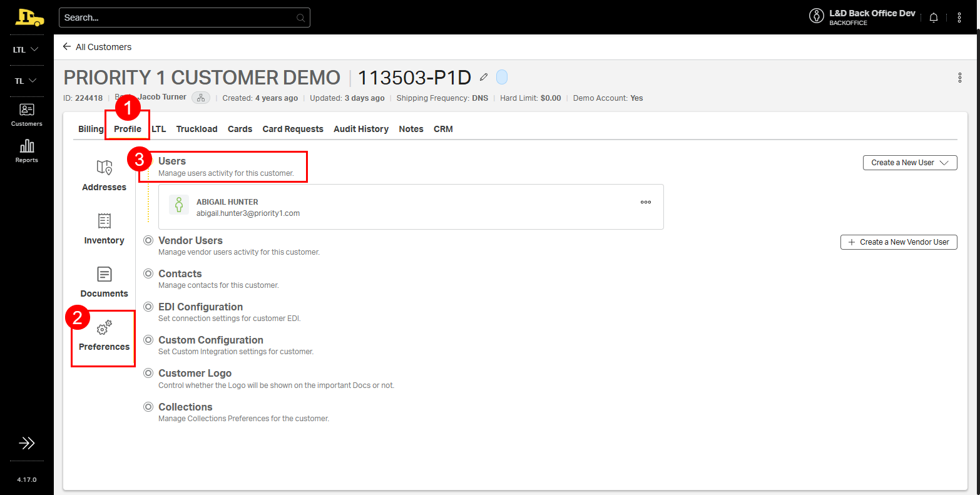Screen dimensions: 980x495
Task: Switch to the Notes tab
Action: click(411, 129)
